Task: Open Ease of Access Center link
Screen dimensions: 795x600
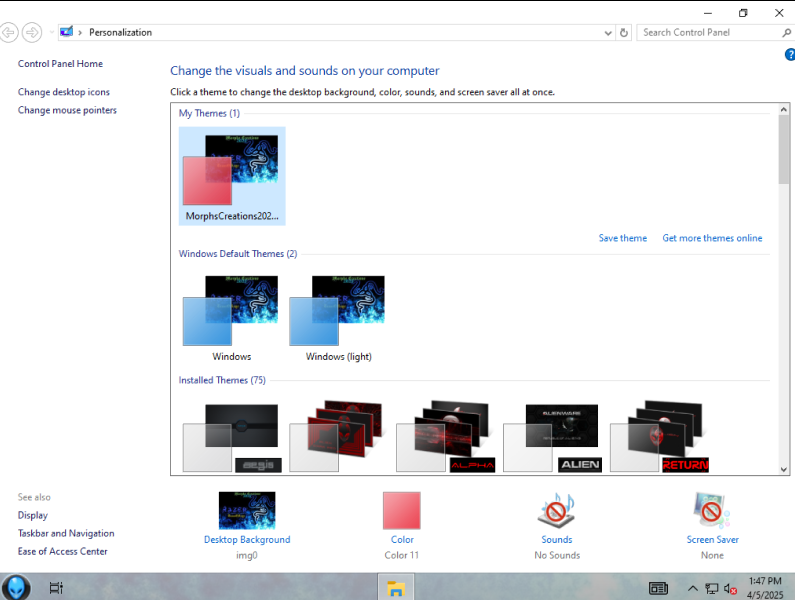Action: coord(63,551)
